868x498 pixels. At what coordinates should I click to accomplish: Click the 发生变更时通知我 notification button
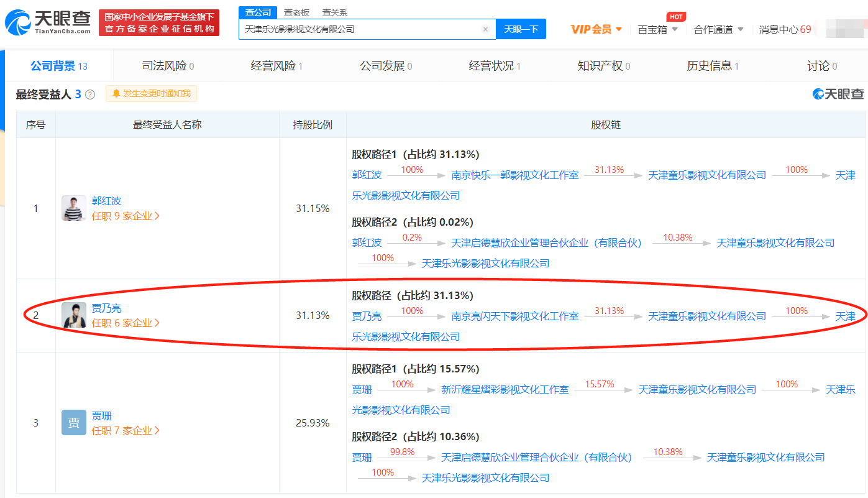click(151, 94)
